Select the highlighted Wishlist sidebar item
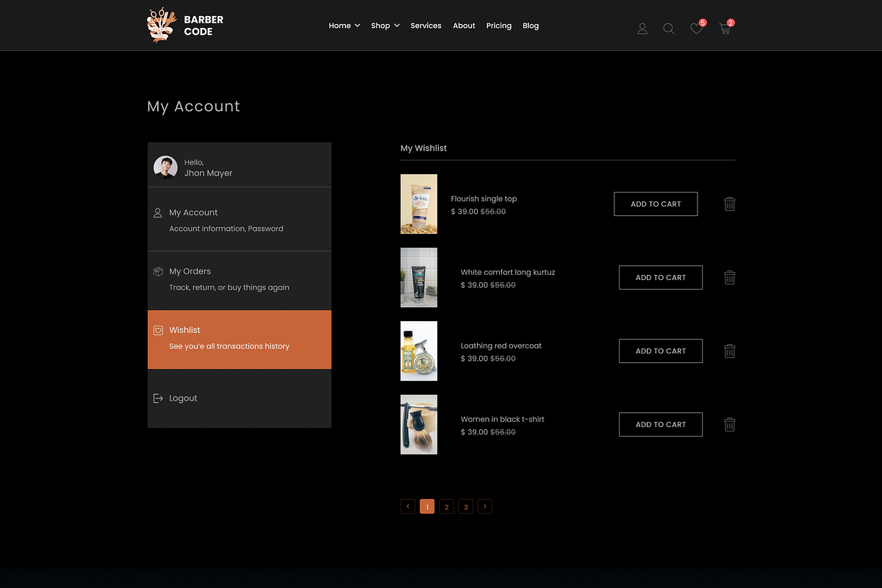882x588 pixels. pos(240,340)
